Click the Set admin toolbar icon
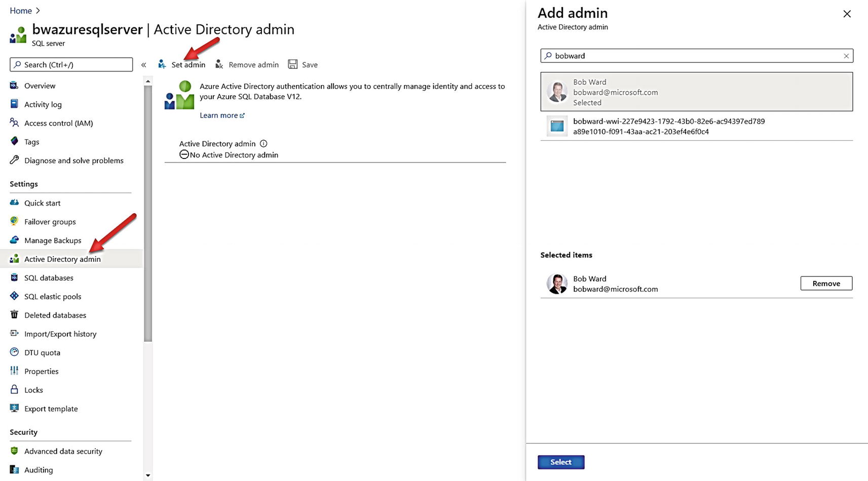The image size is (868, 481). 162,64
